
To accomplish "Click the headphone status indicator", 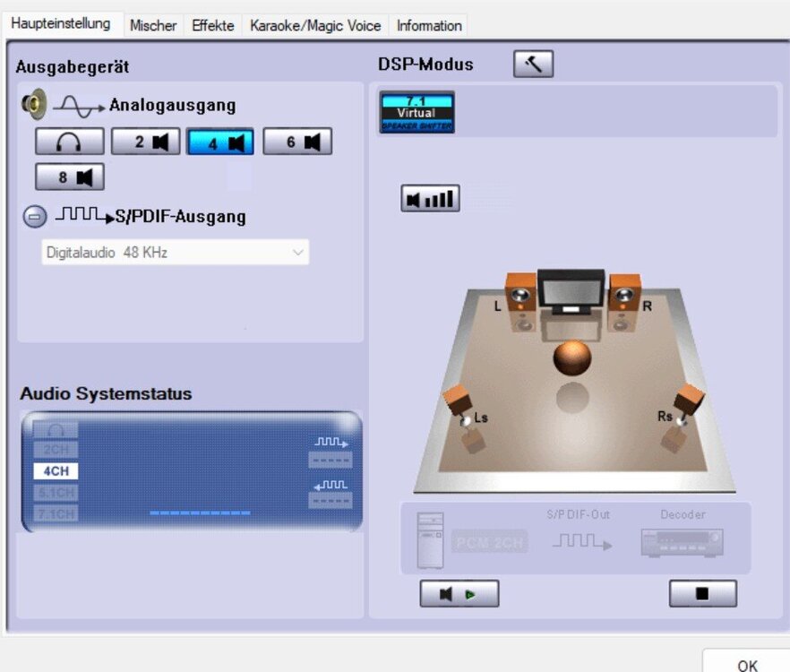I will 56,429.
